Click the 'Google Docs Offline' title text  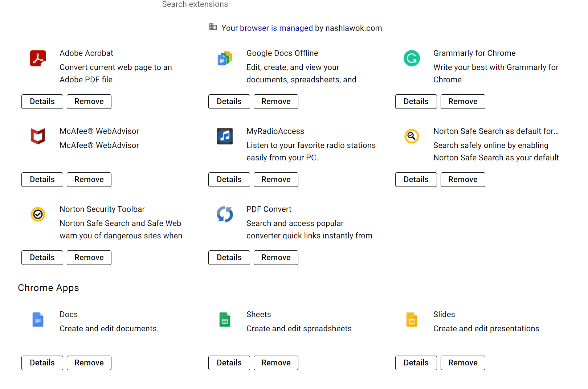coord(282,53)
